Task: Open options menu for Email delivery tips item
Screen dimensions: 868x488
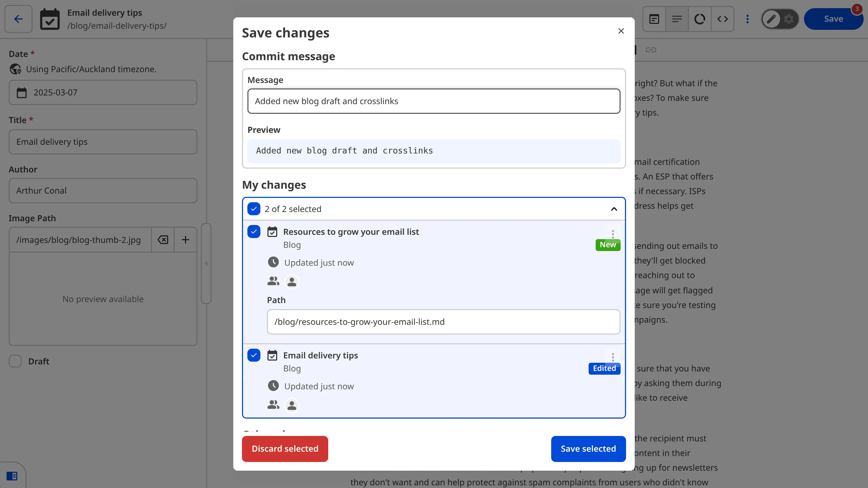Action: pos(613,357)
